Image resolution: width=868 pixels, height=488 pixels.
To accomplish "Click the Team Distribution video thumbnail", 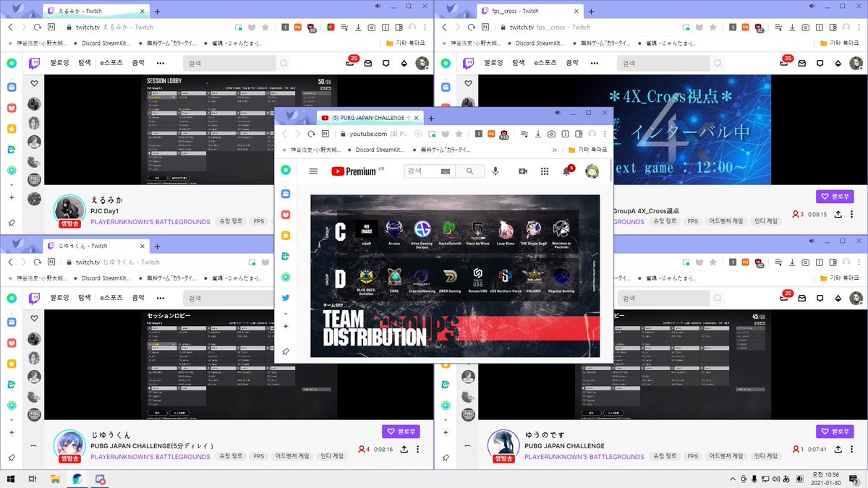I will click(455, 275).
